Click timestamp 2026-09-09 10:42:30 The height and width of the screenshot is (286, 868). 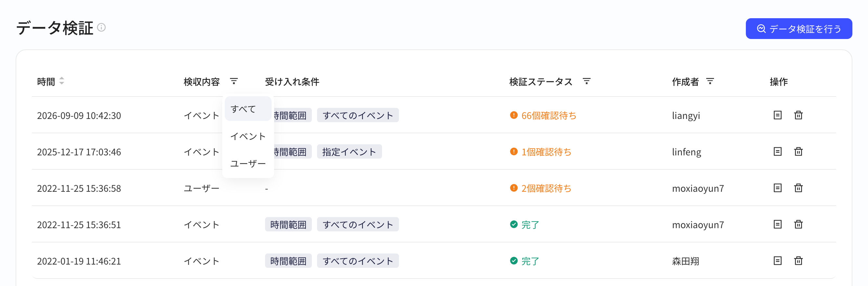click(x=79, y=116)
